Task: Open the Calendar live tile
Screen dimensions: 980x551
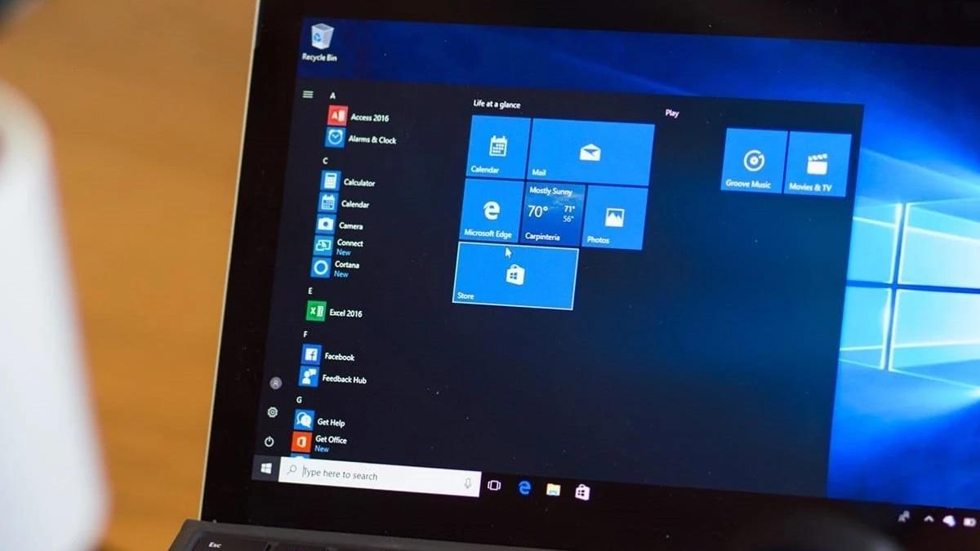Action: pyautogui.click(x=499, y=147)
